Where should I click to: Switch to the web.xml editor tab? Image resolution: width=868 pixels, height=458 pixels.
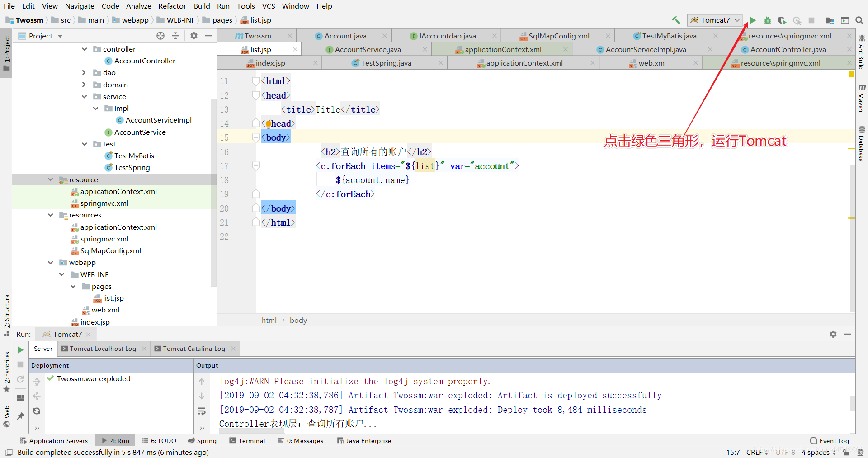(651, 63)
